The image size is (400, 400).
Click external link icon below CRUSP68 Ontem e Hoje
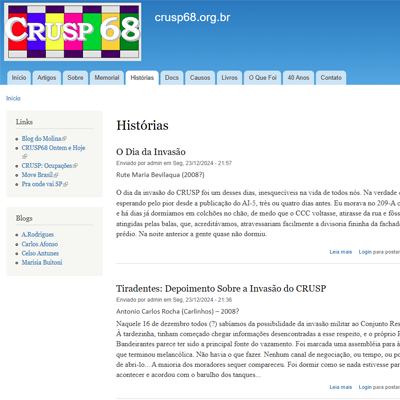pos(24,157)
